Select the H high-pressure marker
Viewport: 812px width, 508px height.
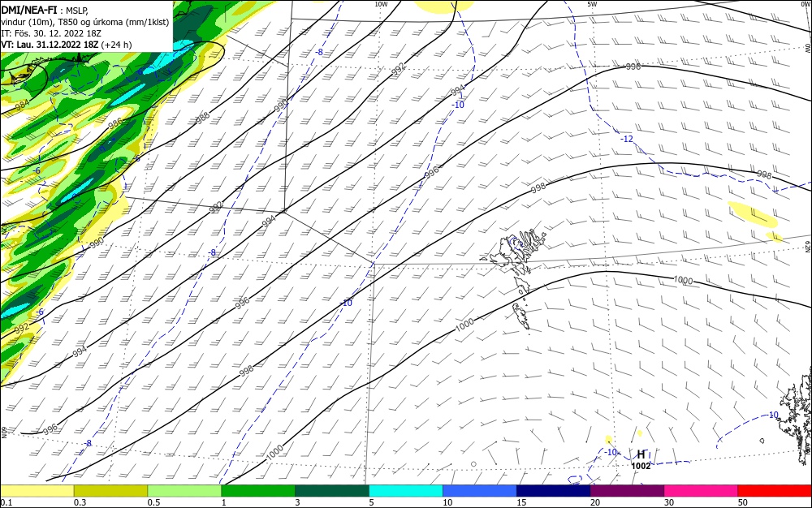pos(641,454)
